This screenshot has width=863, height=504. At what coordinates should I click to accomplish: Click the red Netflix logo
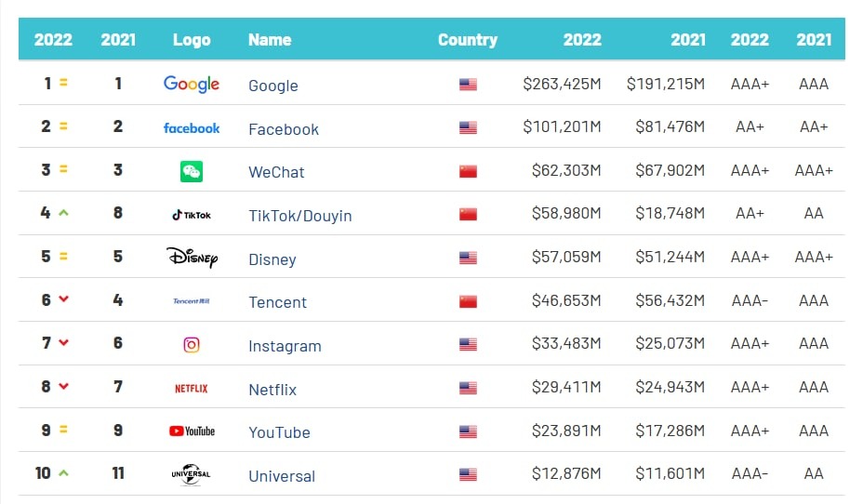click(192, 389)
